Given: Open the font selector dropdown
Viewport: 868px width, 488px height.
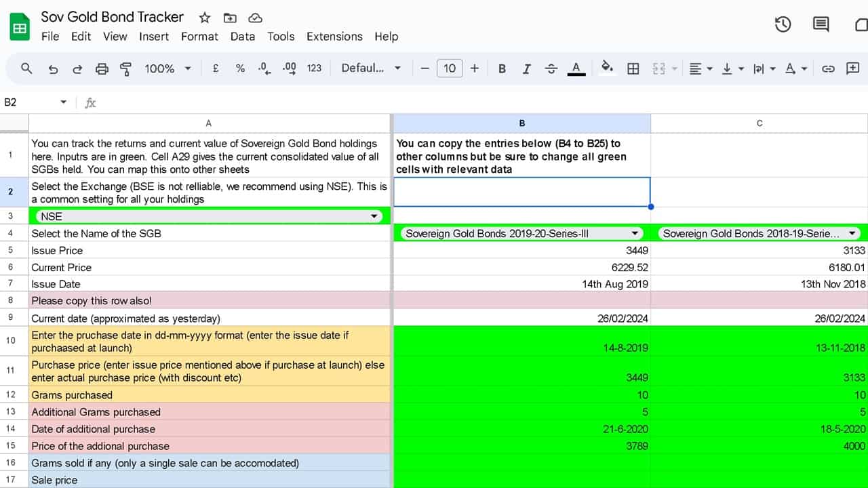Looking at the screenshot, I should 371,68.
